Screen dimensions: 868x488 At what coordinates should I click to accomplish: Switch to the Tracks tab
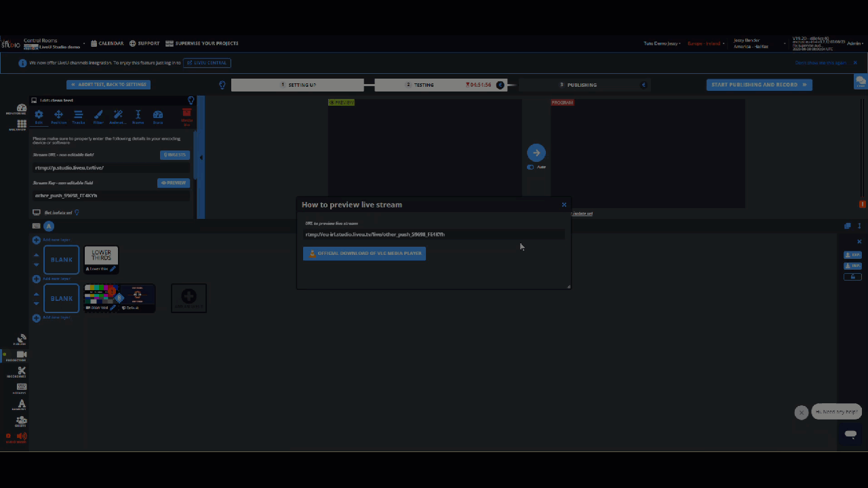point(78,117)
